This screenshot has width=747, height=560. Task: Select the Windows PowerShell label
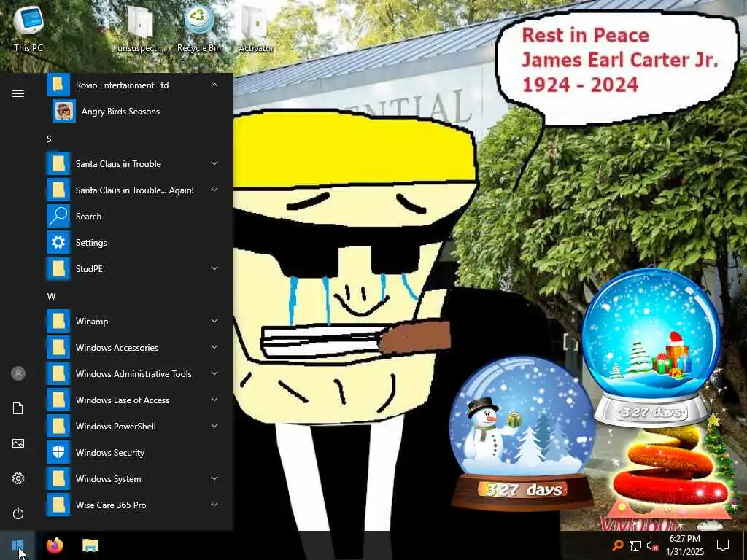tap(116, 426)
